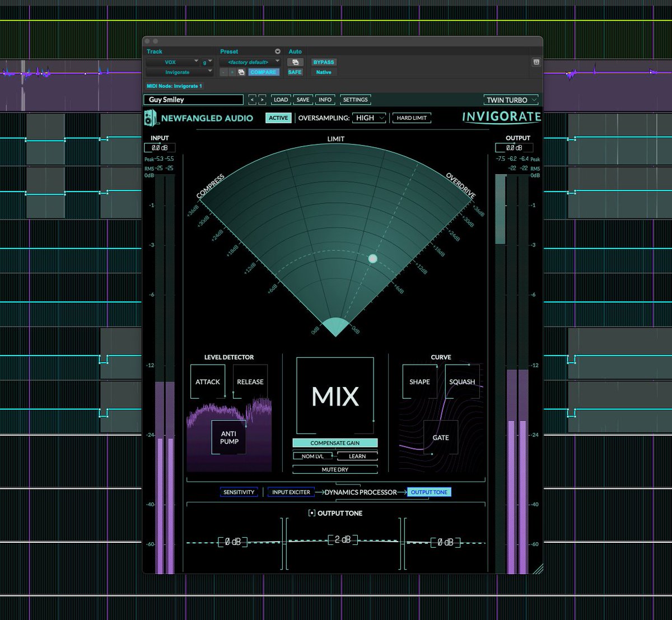Click the low band 0 dB output tone value

click(232, 542)
